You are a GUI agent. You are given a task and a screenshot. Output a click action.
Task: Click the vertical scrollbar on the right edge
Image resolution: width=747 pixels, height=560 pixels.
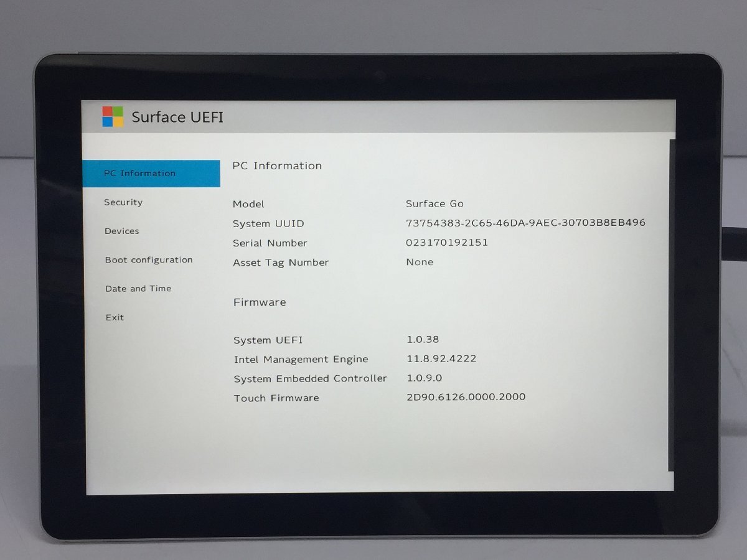coord(672,305)
